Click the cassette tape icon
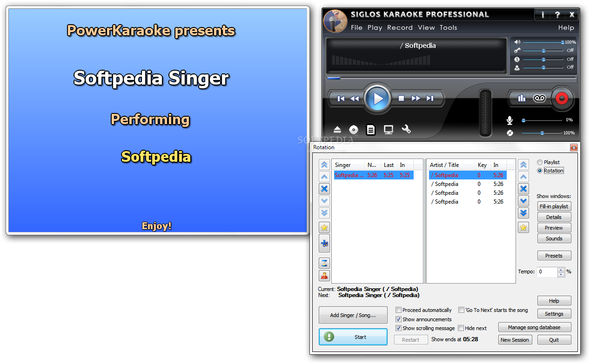 (539, 98)
